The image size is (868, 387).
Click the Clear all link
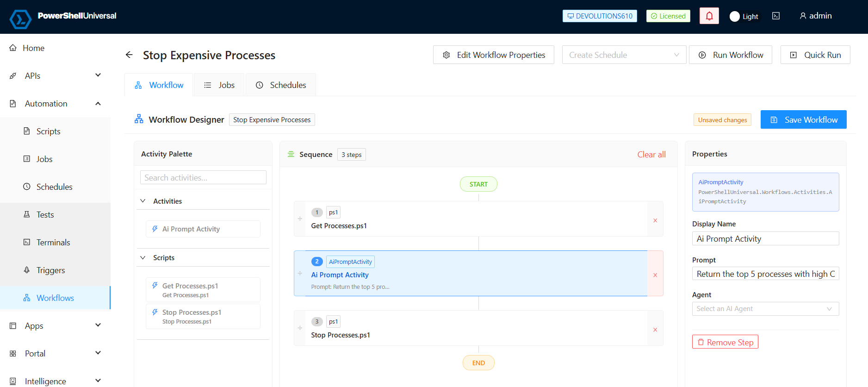click(x=651, y=154)
